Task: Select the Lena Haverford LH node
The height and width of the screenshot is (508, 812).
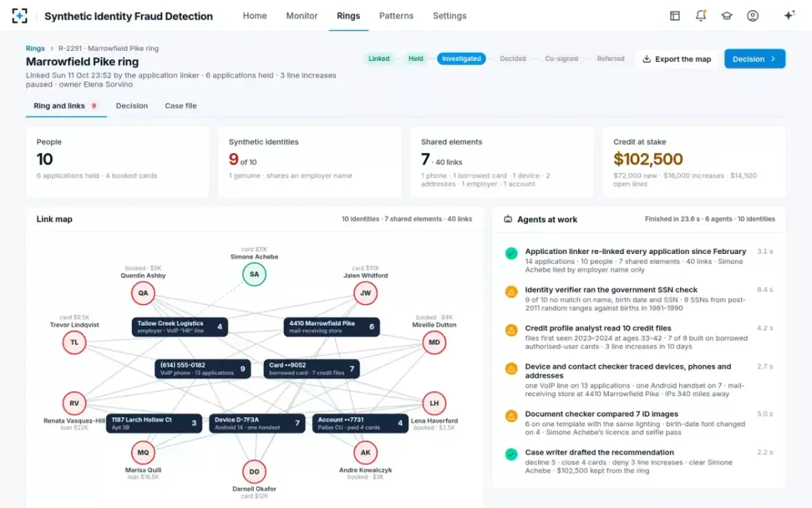Action: [434, 403]
